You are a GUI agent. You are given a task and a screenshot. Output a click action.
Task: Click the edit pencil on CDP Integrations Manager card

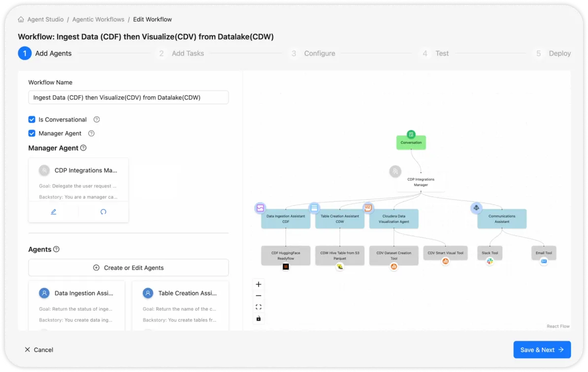[54, 212]
